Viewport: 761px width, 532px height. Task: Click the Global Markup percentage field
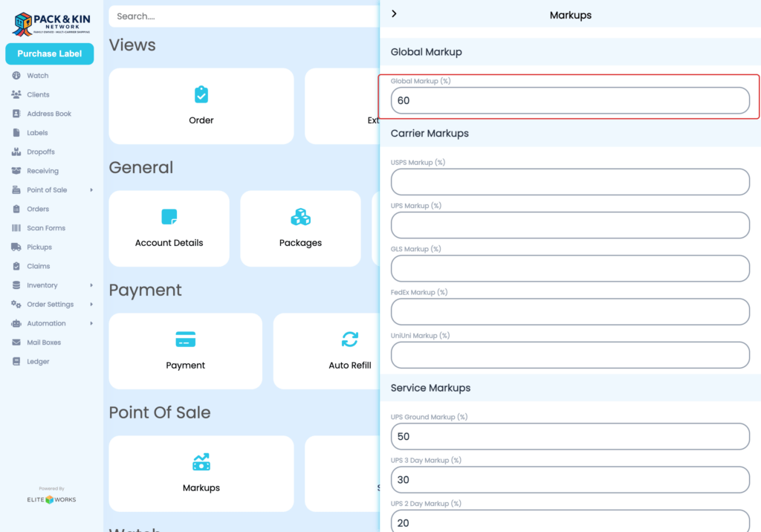[x=570, y=100]
